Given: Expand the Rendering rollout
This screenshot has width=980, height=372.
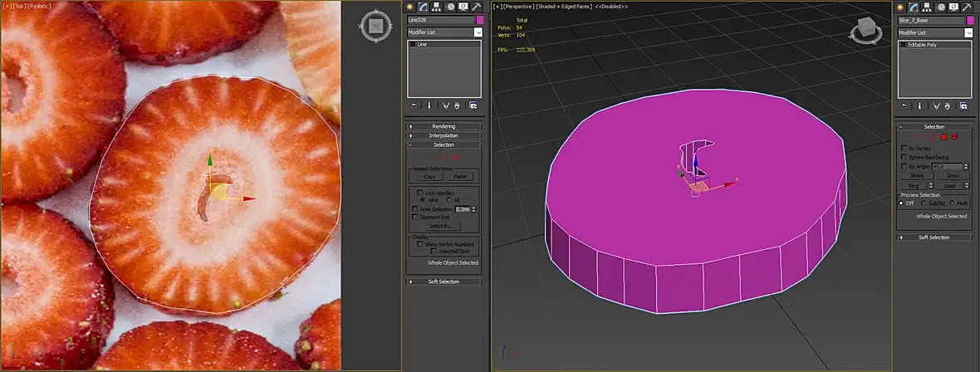Looking at the screenshot, I should [443, 126].
